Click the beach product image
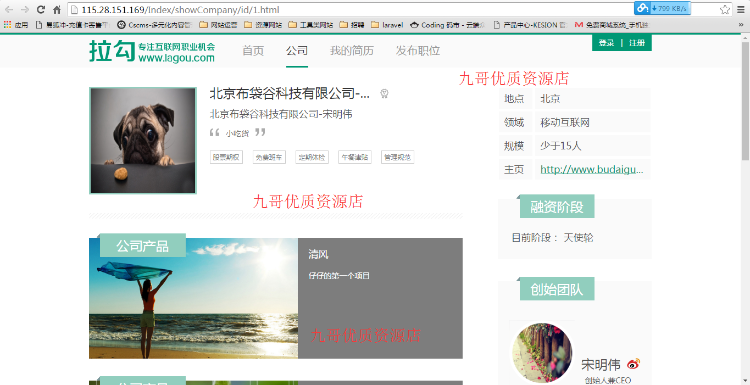The image size is (750, 385). [193, 298]
